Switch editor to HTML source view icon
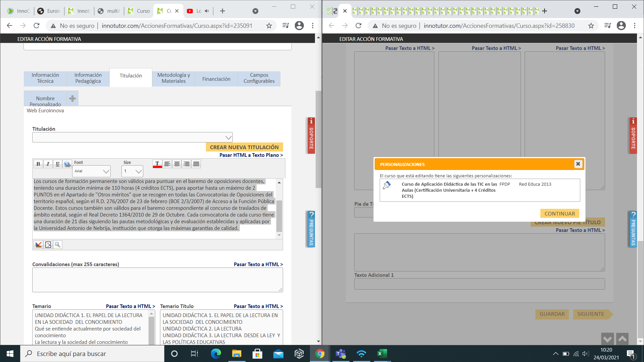The image size is (644, 362). [x=48, y=245]
